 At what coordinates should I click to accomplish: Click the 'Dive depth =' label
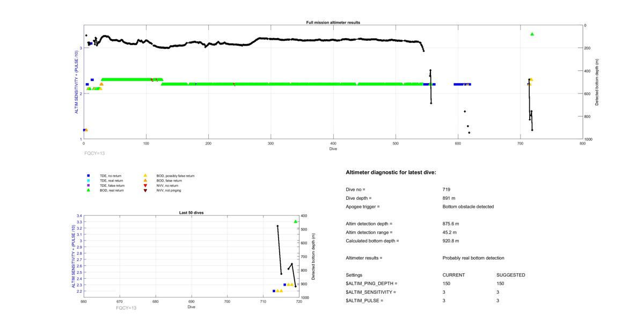pos(359,198)
